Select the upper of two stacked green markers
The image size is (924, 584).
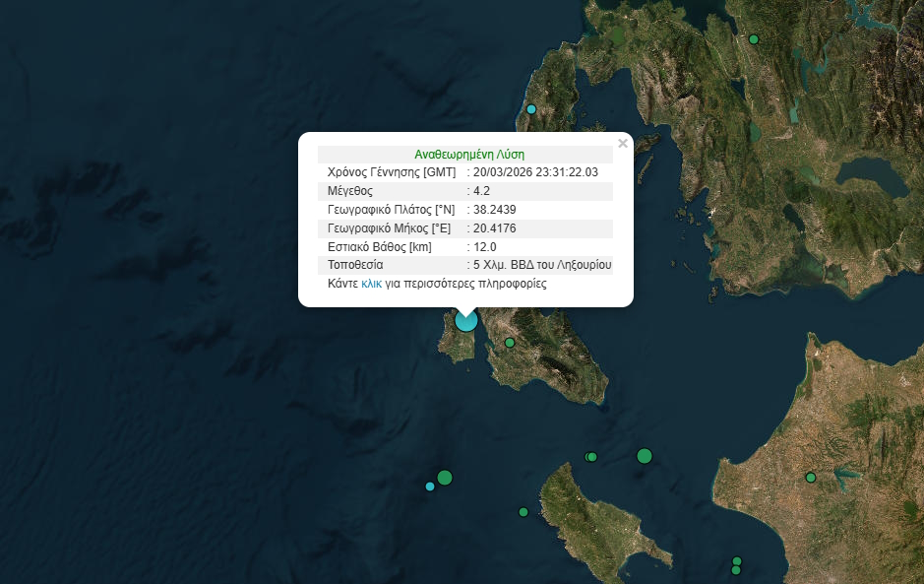point(736,561)
